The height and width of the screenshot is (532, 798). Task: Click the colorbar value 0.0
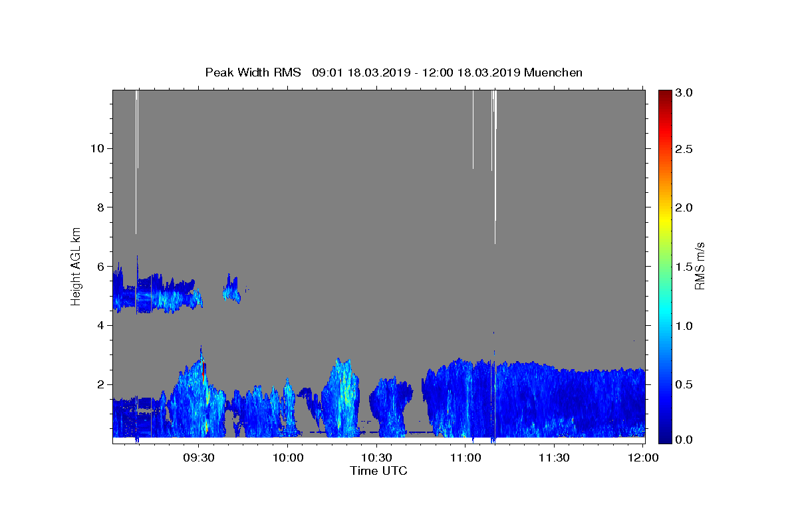pyautogui.click(x=684, y=440)
